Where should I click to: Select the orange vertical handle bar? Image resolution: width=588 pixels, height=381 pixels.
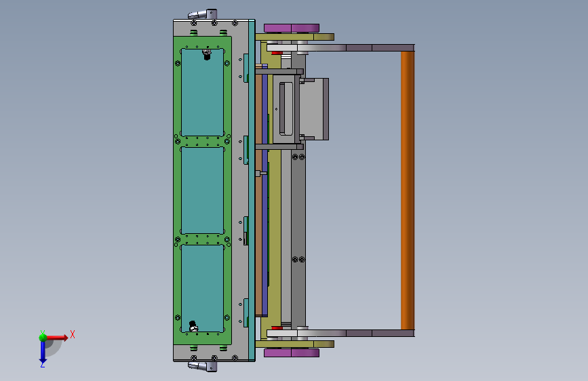click(x=408, y=190)
